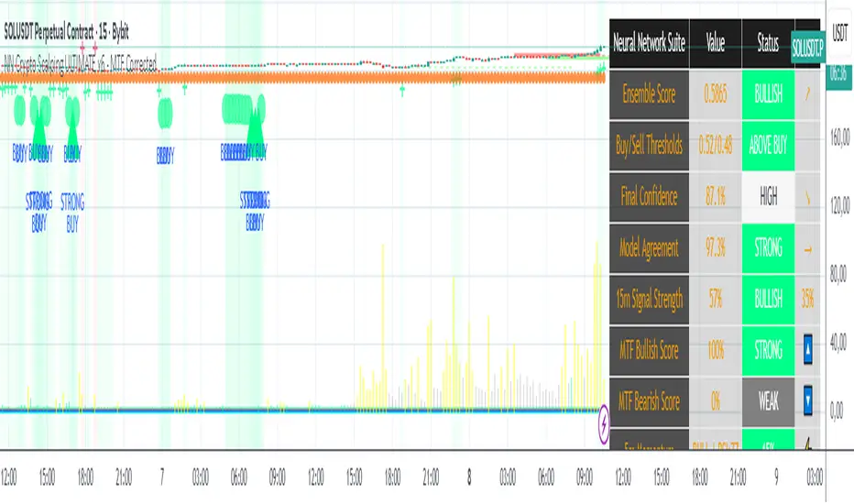The image size is (854, 504).
Task: Click the 15m Signal Strength label cell
Action: coord(650,300)
